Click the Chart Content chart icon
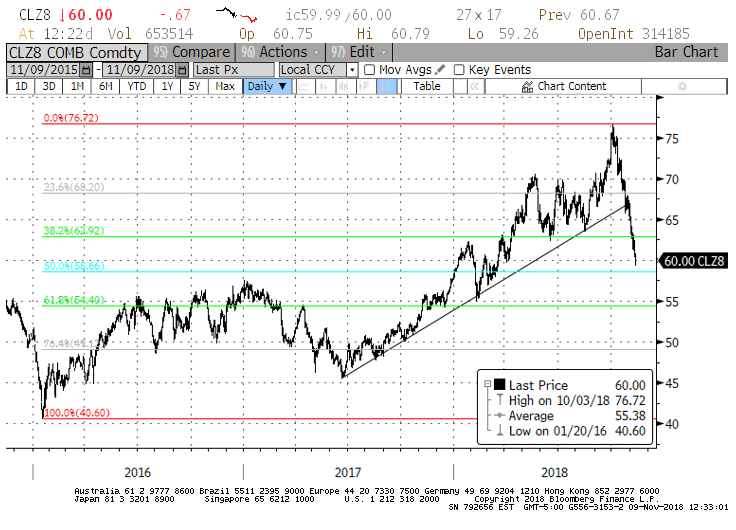Viewport: 736px width, 530px height. (x=527, y=87)
